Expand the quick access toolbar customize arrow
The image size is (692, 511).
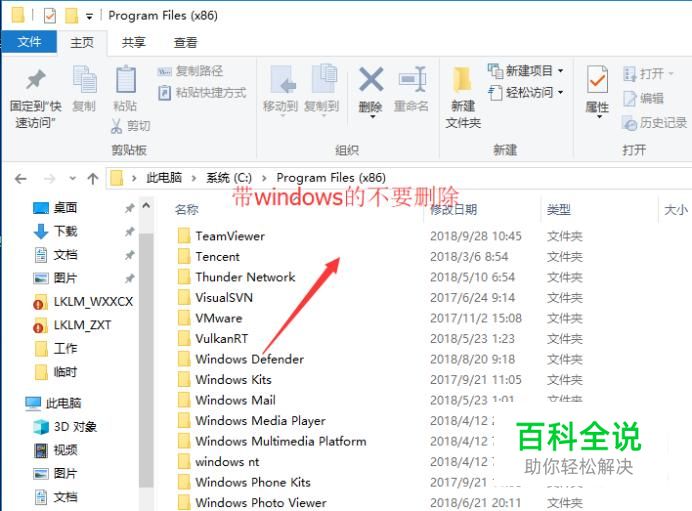click(x=89, y=17)
